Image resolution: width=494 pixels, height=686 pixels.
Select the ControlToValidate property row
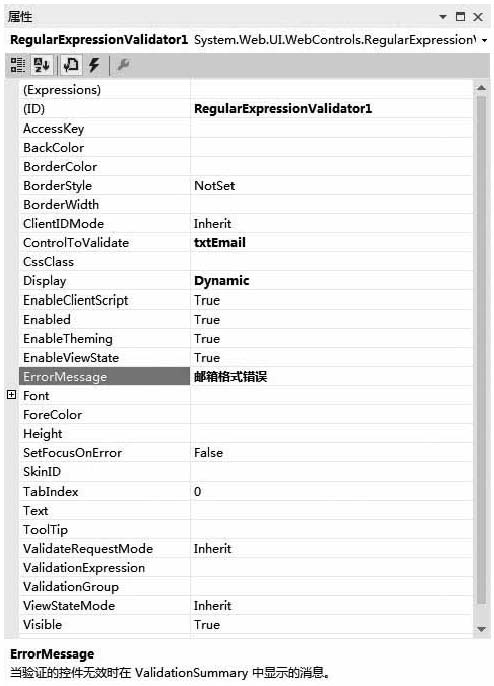click(x=245, y=242)
